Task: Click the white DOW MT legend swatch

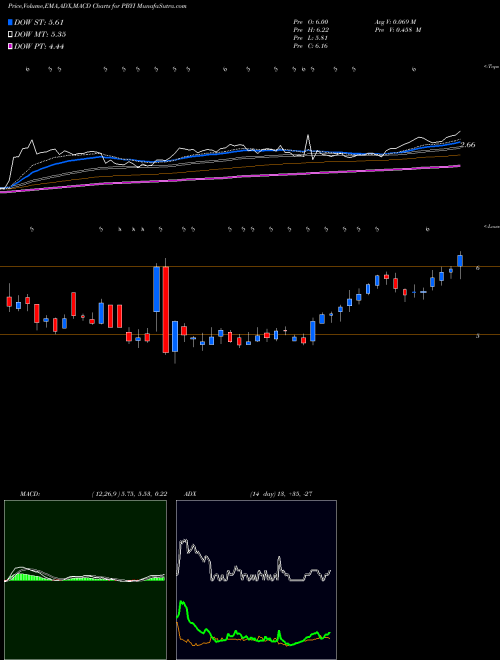Action: tap(10, 35)
